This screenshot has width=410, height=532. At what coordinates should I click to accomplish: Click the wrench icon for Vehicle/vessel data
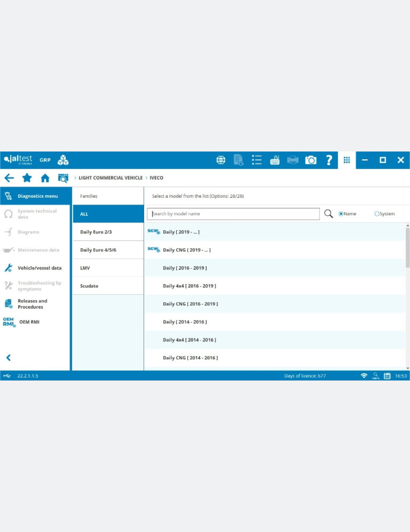[x=8, y=268]
